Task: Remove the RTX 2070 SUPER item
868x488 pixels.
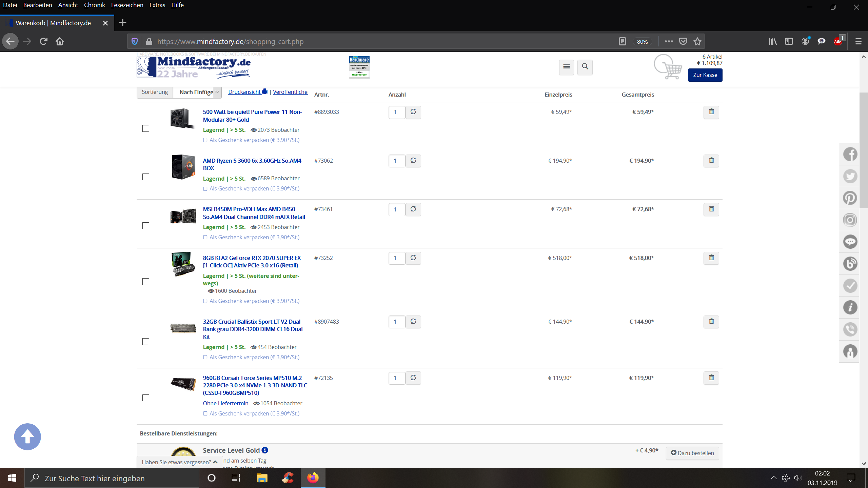Action: click(711, 258)
